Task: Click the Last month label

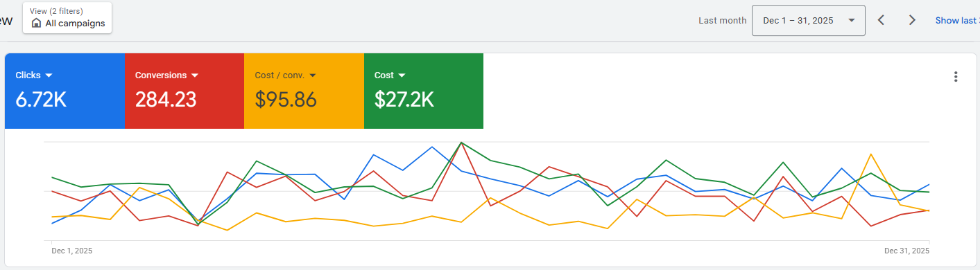Action: click(722, 20)
